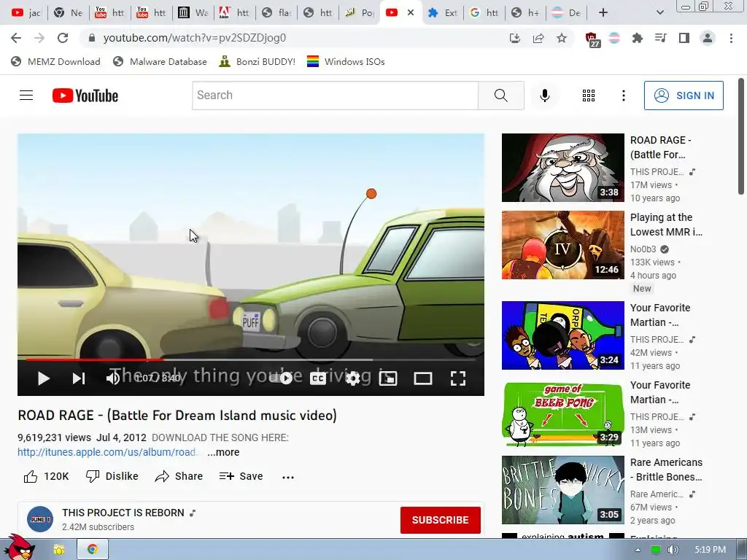This screenshot has height=560, width=747.
Task: Open the YouTube guide hamburger menu
Action: [x=26, y=96]
